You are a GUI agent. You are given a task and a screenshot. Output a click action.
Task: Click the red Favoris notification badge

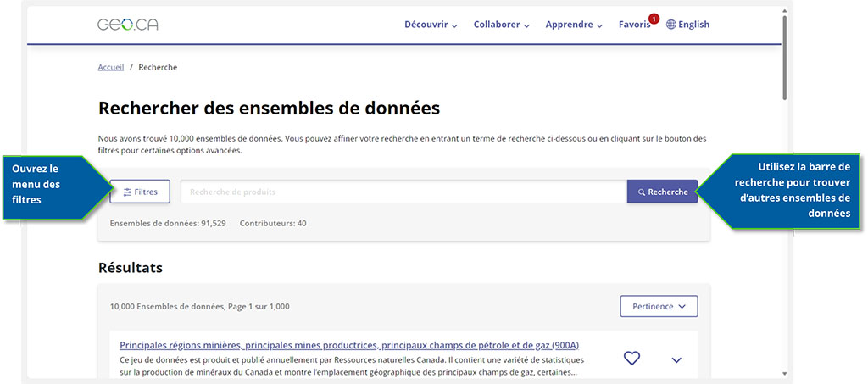click(654, 18)
